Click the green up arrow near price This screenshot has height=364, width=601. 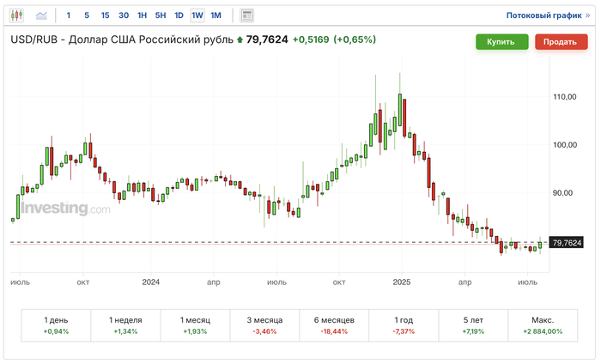tap(240, 39)
